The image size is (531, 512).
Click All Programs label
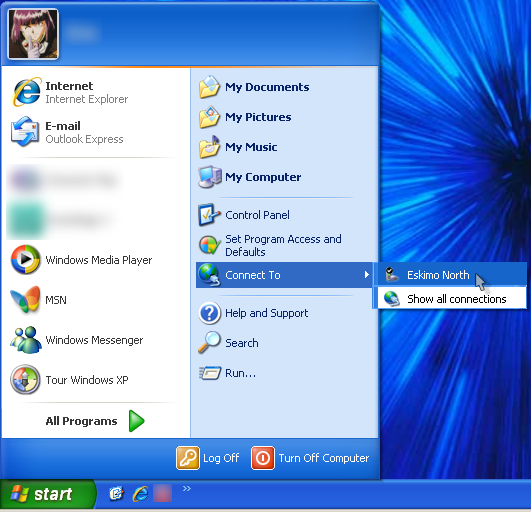81,421
